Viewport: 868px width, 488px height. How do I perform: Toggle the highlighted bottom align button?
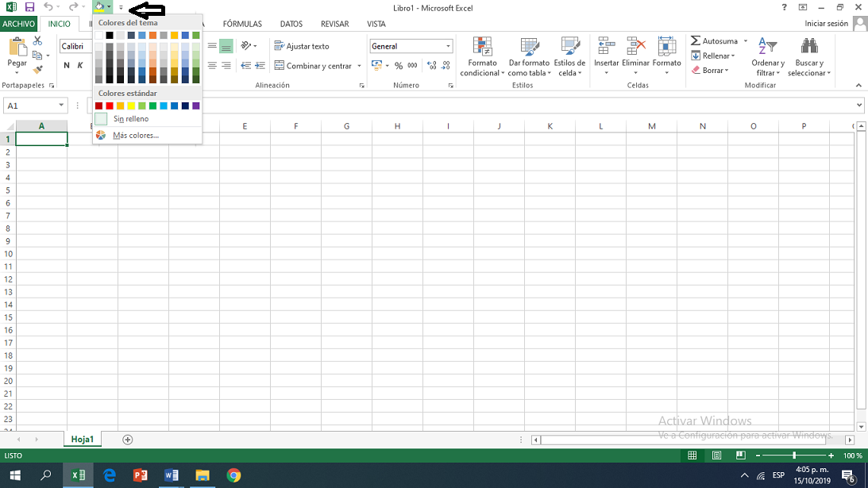(x=226, y=46)
